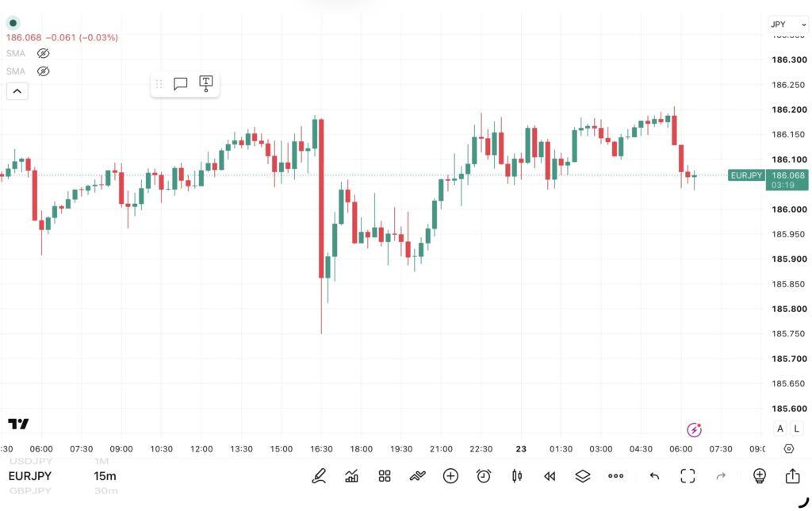This screenshot has height=511, width=812.
Task: Start bar replay with the rewind icon
Action: click(550, 476)
